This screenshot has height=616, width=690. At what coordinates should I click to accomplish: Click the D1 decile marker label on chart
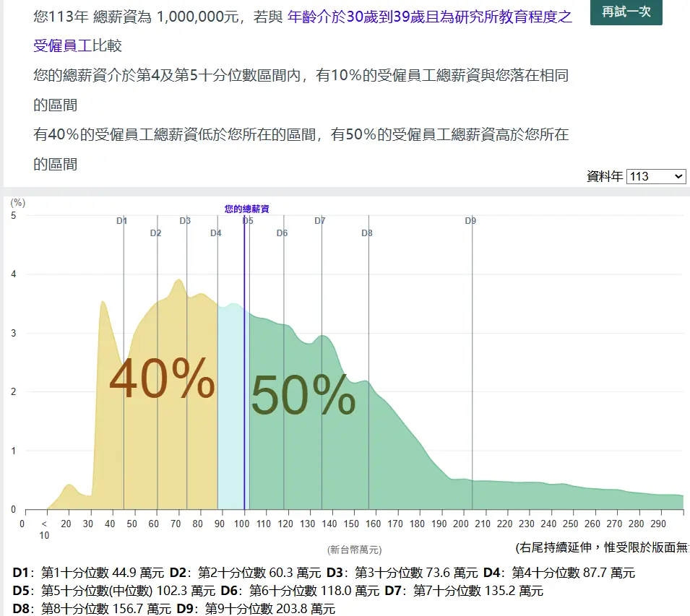(121, 221)
